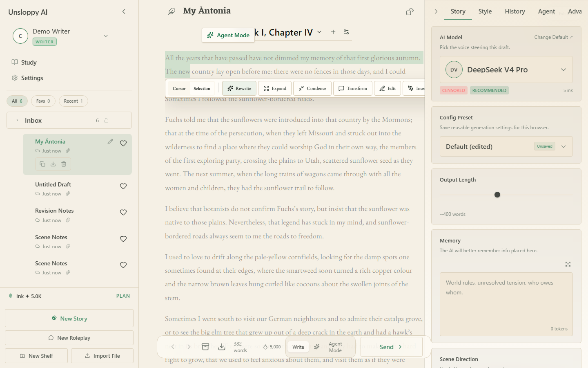Click the Demo Writer avatar circle

pyautogui.click(x=20, y=36)
